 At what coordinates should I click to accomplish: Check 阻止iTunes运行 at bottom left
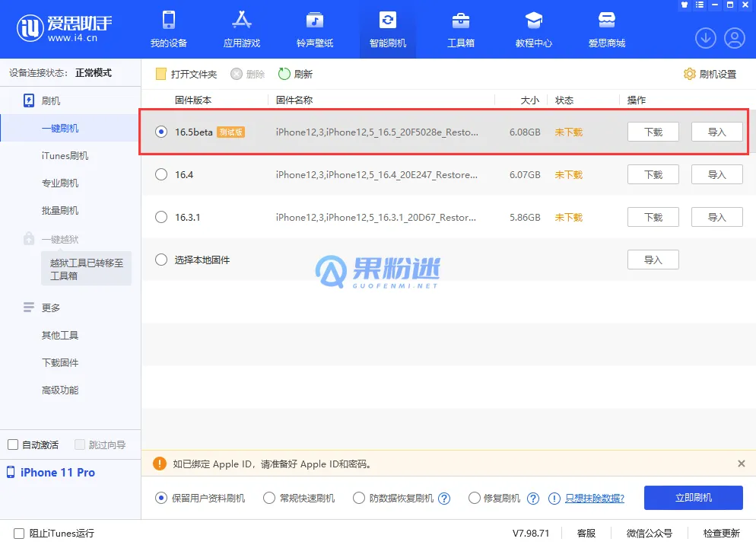(x=14, y=533)
